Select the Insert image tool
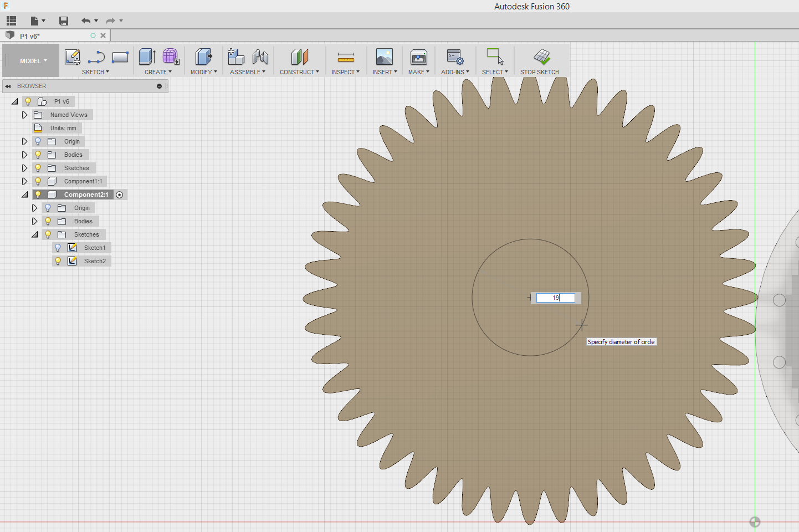Viewport: 799px width, 532px height. [385, 57]
